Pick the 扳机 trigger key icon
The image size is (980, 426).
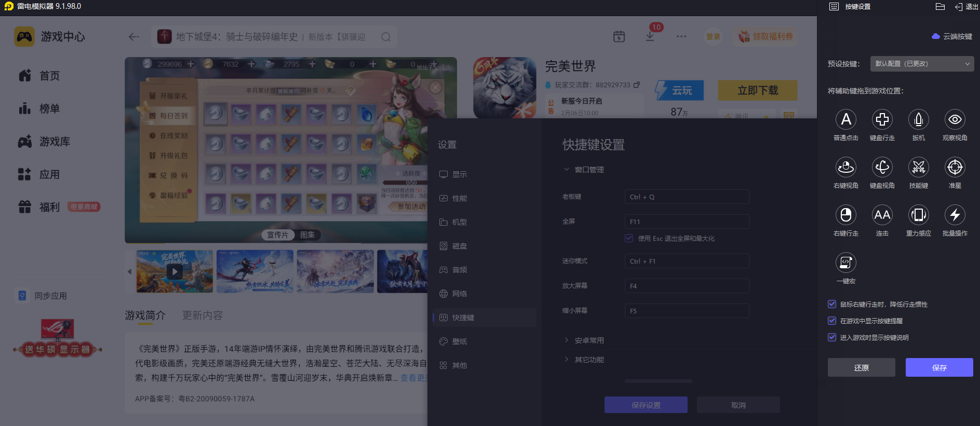coord(918,120)
